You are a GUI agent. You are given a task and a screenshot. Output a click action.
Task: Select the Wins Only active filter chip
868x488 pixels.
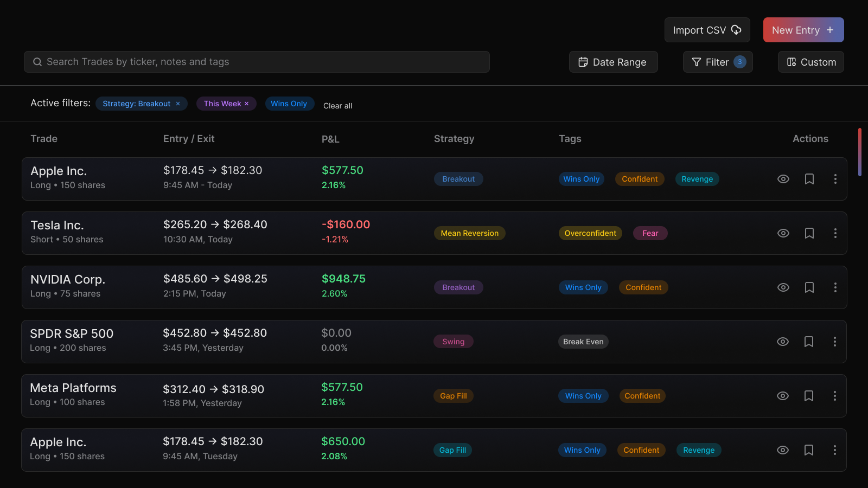point(289,104)
